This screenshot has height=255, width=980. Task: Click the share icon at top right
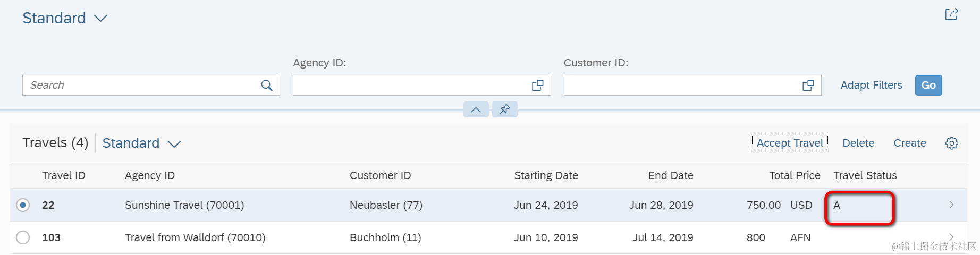pos(951,14)
